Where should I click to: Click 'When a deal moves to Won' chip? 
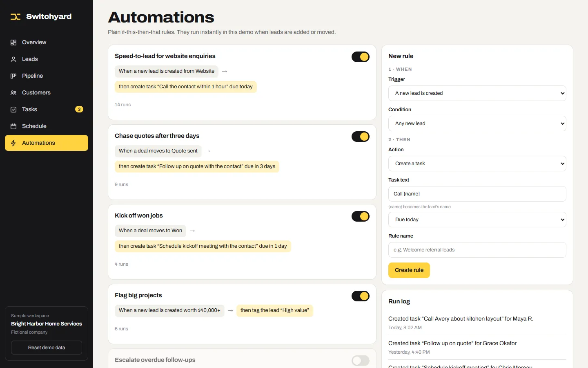[150, 231]
